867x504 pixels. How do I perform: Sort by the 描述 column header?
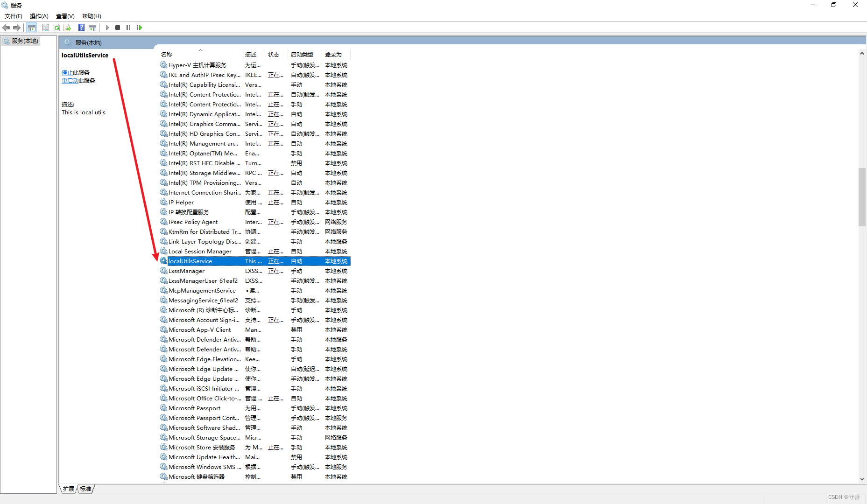(x=254, y=55)
